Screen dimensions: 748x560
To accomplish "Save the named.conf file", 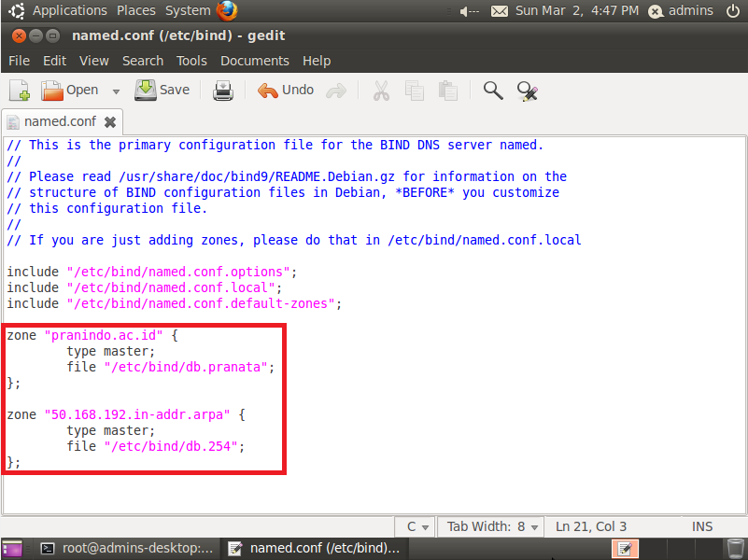I will click(162, 90).
